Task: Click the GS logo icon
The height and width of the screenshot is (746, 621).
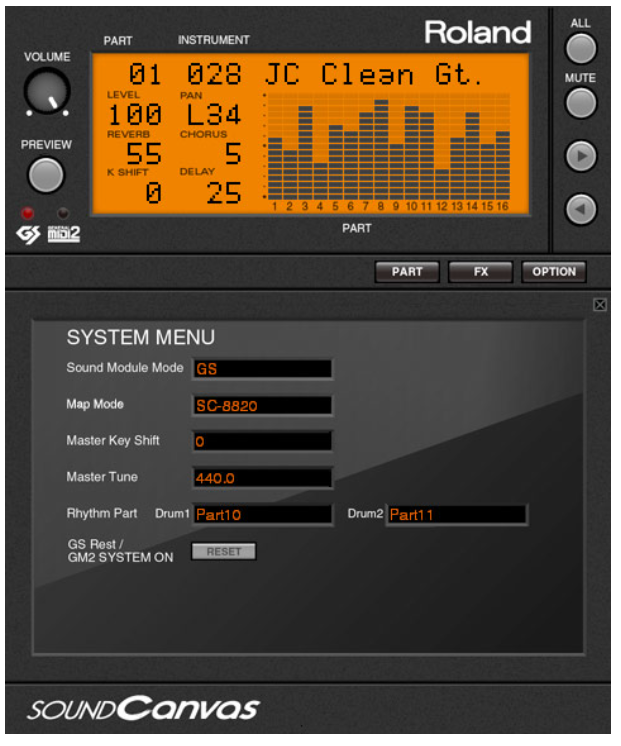Action: coord(29,234)
